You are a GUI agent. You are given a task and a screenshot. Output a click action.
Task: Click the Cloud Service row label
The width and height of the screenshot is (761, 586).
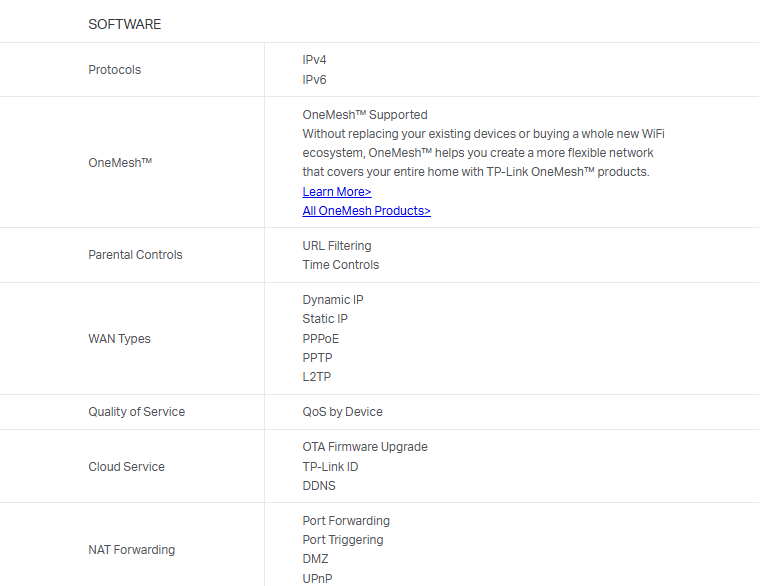pyautogui.click(x=126, y=467)
